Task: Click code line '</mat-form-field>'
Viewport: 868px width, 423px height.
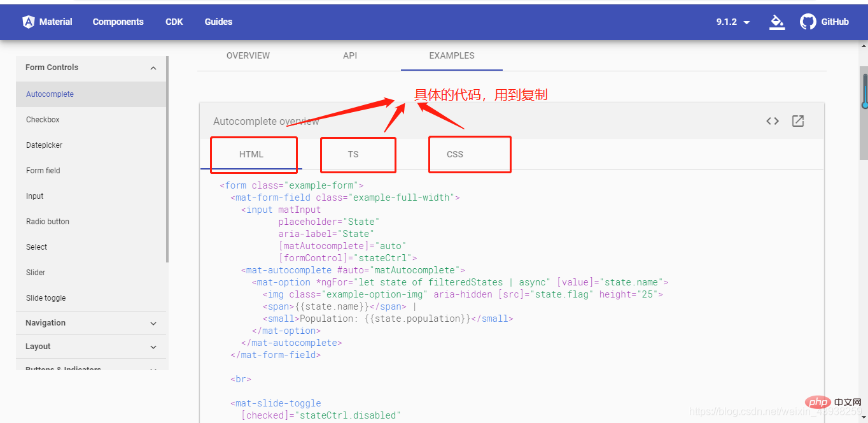Action: (276, 355)
